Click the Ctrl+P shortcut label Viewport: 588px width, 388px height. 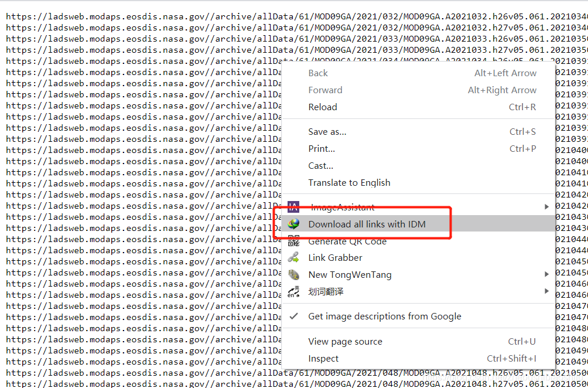[522, 149]
